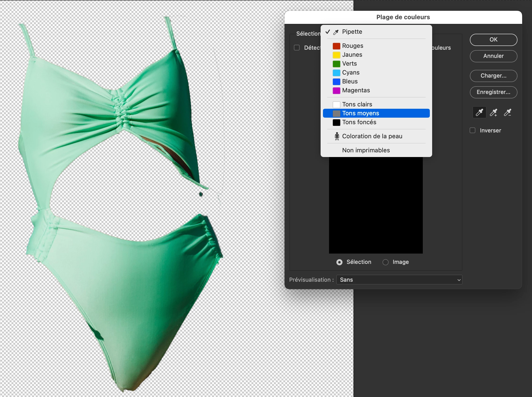The height and width of the screenshot is (397, 532).
Task: Select the add-to-sample eyedropper plus icon
Action: [x=493, y=112]
